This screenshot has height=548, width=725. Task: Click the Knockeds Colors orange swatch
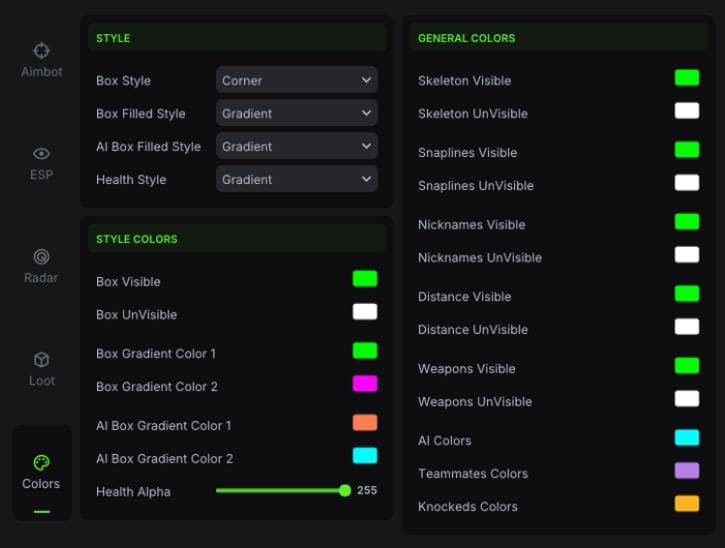[x=687, y=504]
